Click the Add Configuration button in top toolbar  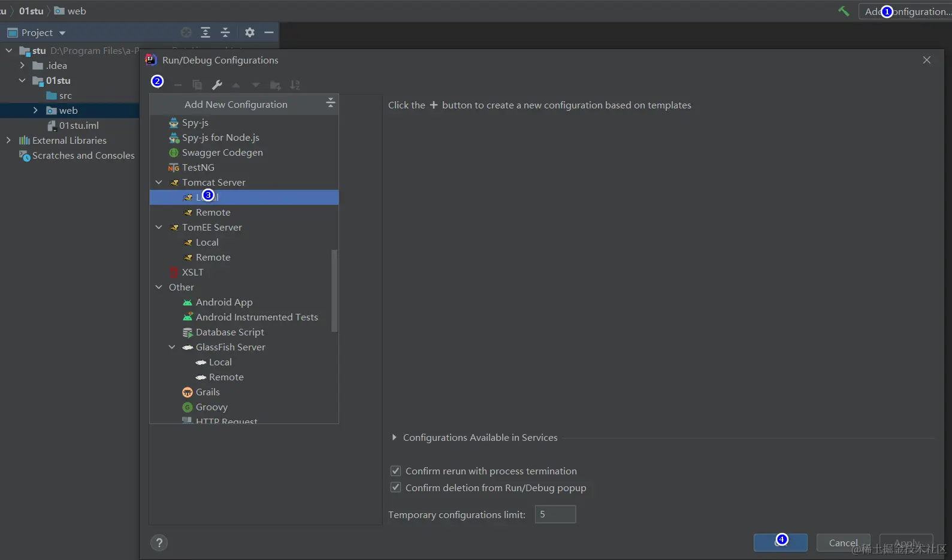coord(906,11)
